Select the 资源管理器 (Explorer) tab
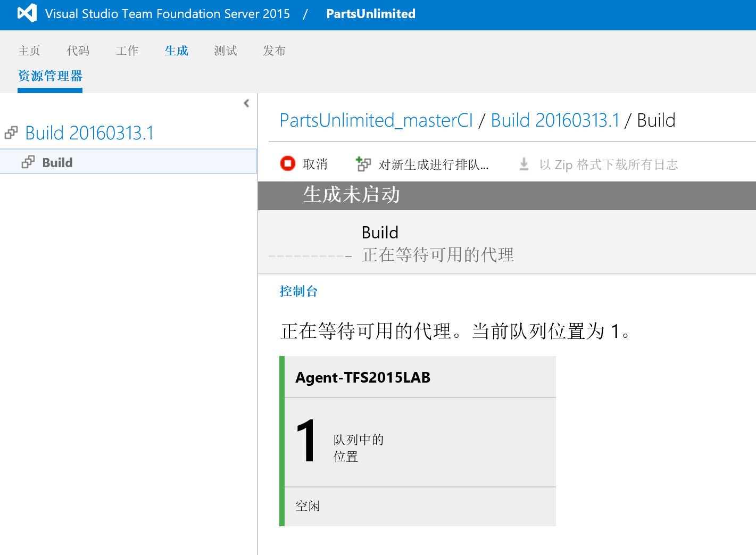 point(50,76)
